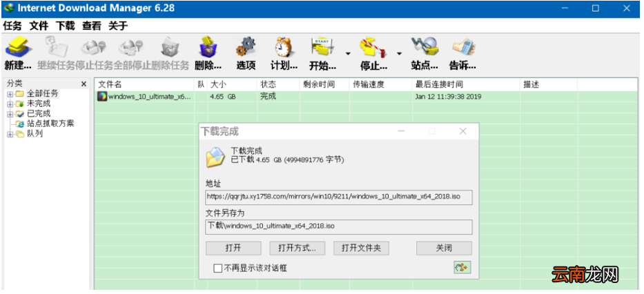Image resolution: width=644 pixels, height=294 pixels.
Task: Click the Jan 12 11:39:38 2019 cell
Action: 448,97
